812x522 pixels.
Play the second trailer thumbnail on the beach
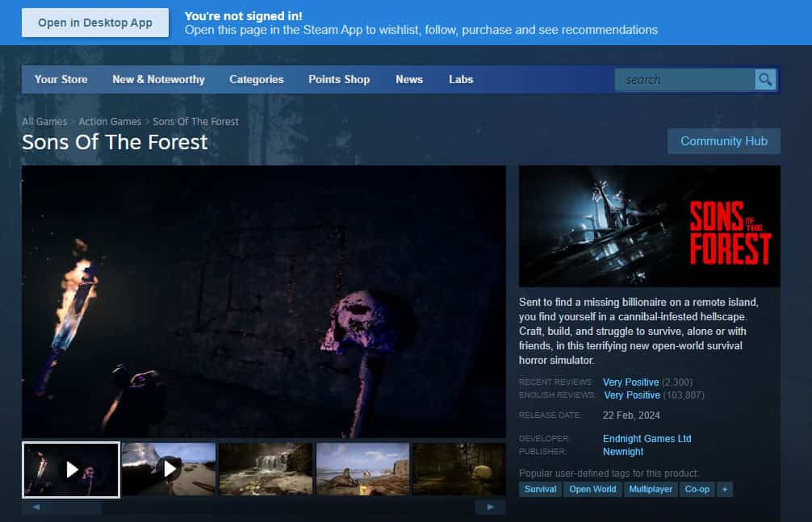pyautogui.click(x=169, y=470)
